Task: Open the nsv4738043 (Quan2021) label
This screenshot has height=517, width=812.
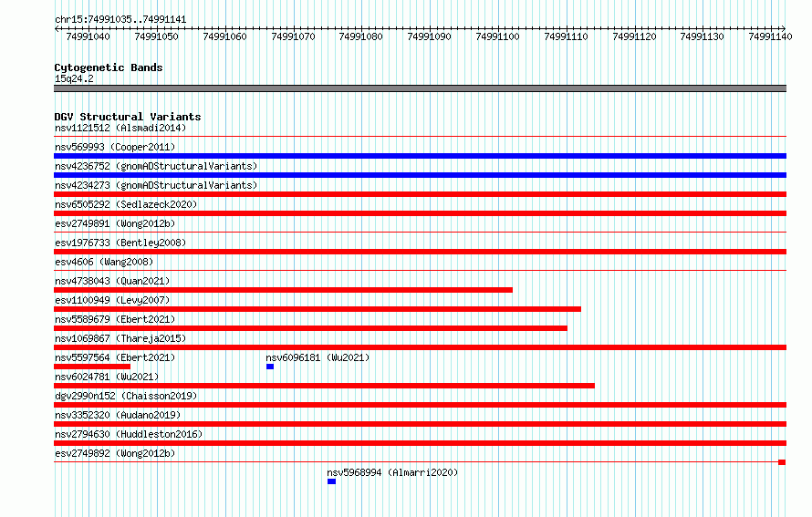Action: tap(112, 281)
